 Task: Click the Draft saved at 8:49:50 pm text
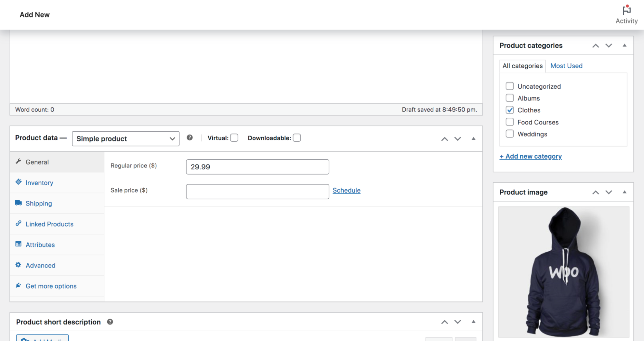439,110
